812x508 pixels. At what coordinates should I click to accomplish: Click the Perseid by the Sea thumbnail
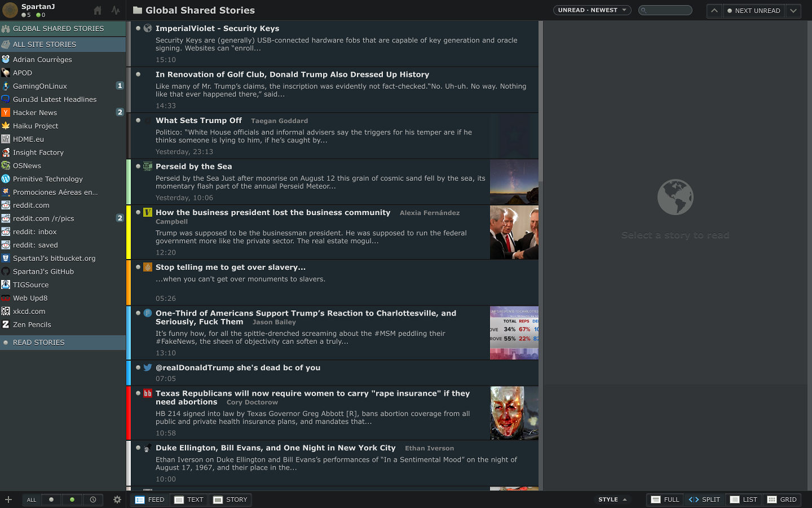point(514,182)
